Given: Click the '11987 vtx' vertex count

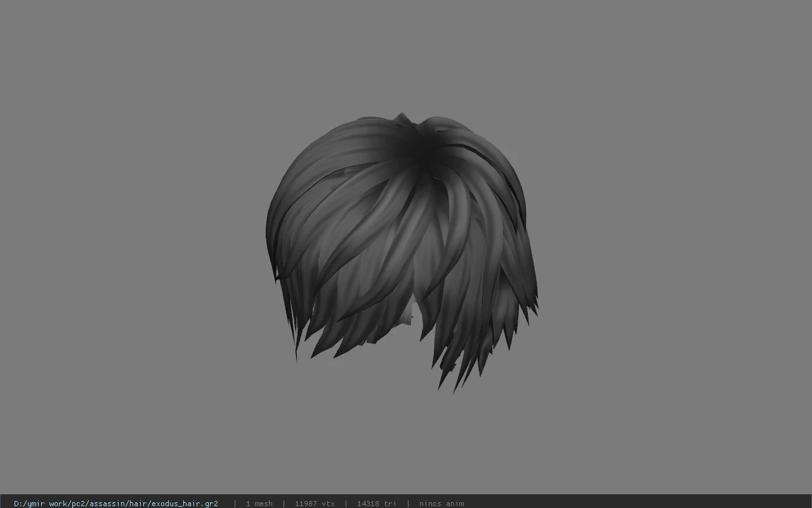Looking at the screenshot, I should click(x=315, y=504).
